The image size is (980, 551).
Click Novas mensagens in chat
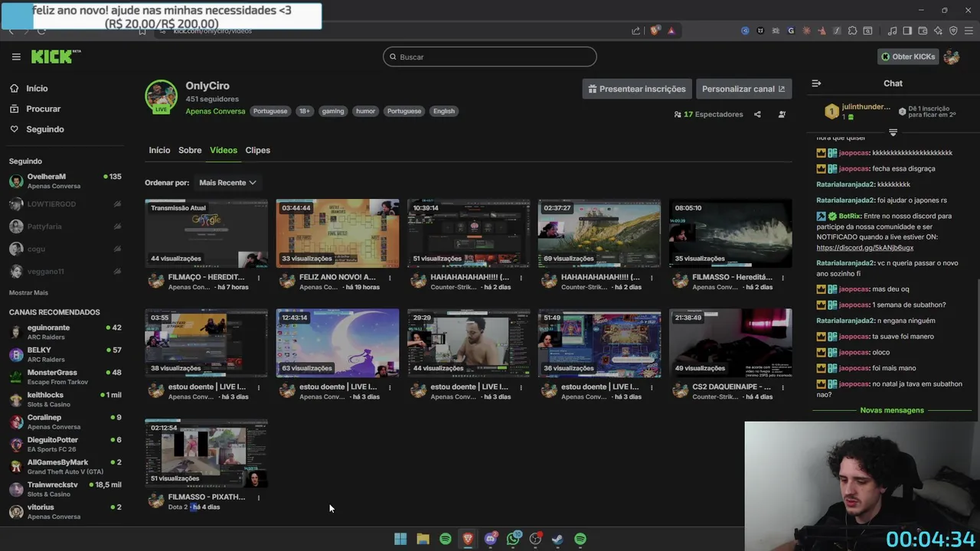[892, 410]
